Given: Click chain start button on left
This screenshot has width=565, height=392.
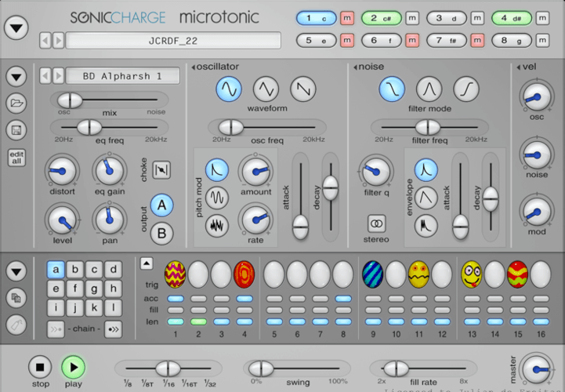Looking at the screenshot, I should [56, 329].
